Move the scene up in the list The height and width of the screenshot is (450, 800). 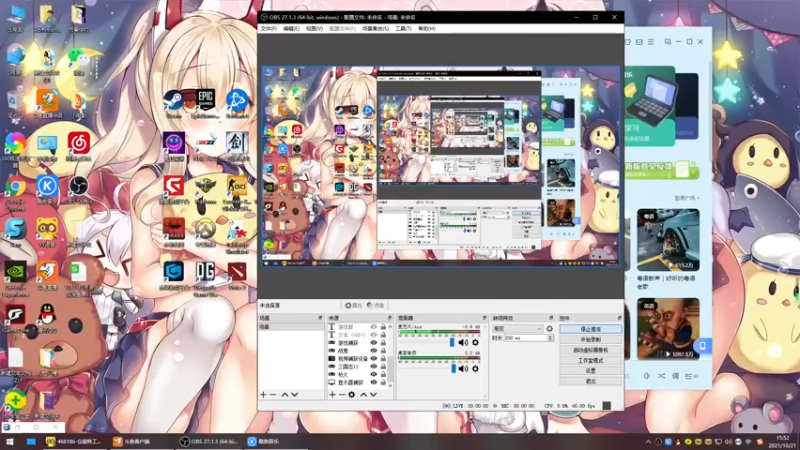pos(285,394)
